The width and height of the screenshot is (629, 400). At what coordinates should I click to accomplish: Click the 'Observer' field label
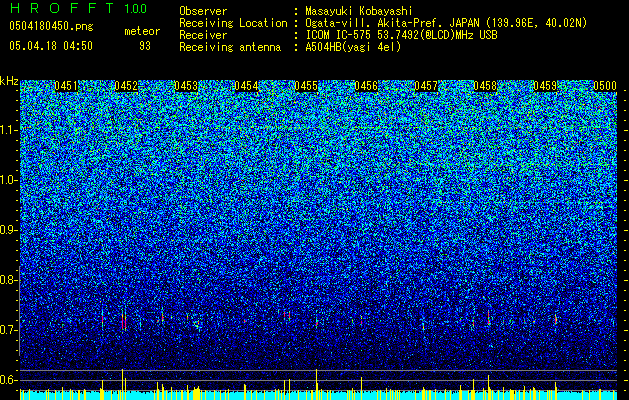203,11
